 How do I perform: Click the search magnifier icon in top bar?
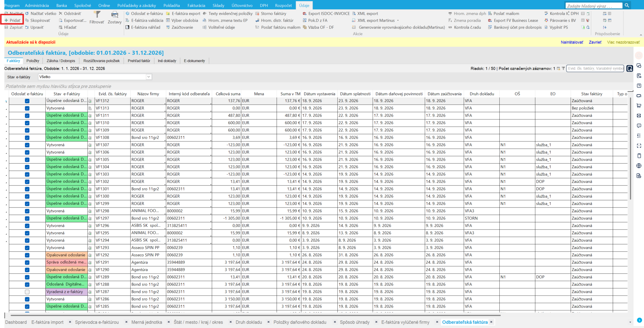(627, 5)
